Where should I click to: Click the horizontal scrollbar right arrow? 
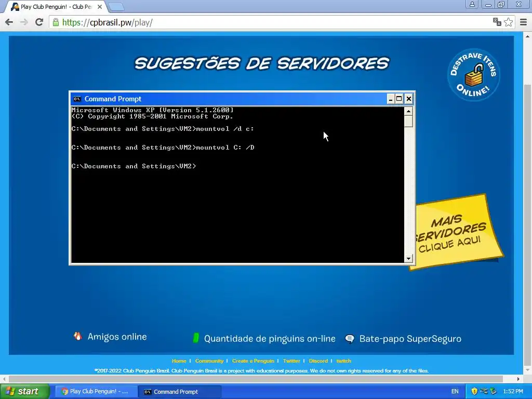[518, 379]
